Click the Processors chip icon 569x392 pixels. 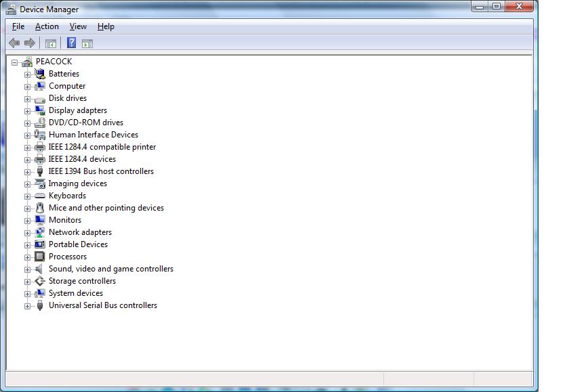click(40, 257)
